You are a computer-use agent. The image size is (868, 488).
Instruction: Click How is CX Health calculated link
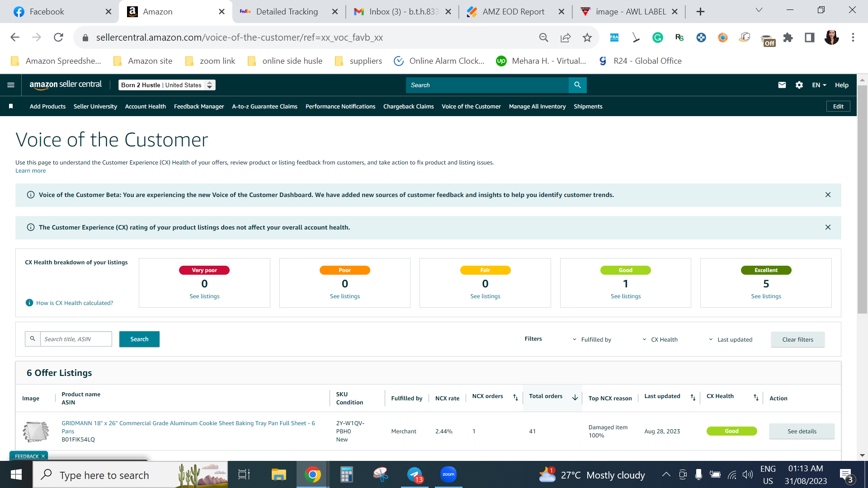pos(75,303)
